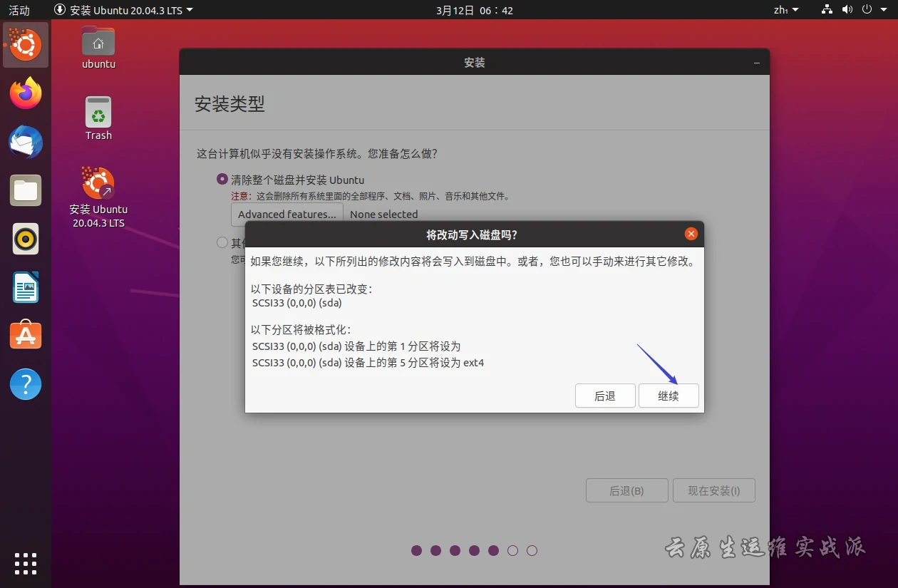Click the volume icon in top bar
898x588 pixels.
[847, 10]
